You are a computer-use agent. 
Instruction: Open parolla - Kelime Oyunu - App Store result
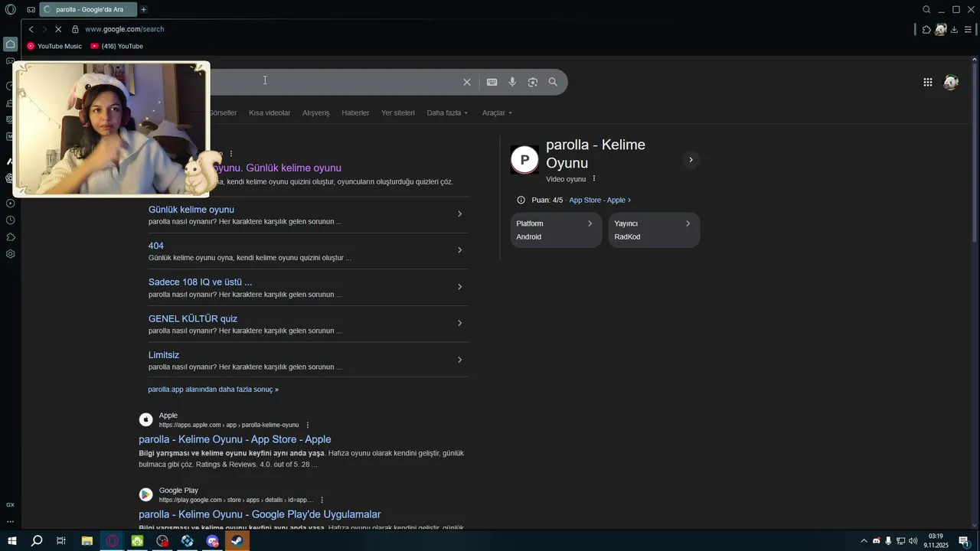tap(235, 439)
